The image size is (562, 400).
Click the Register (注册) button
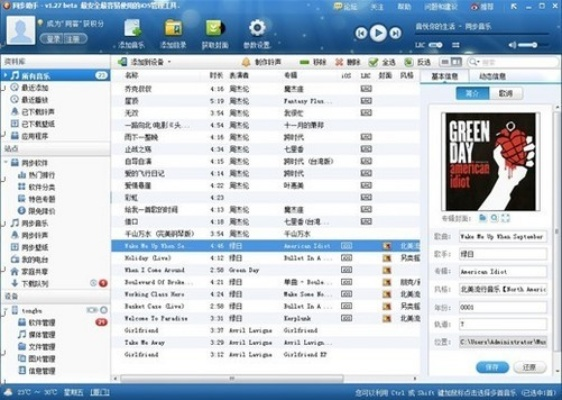coord(74,39)
